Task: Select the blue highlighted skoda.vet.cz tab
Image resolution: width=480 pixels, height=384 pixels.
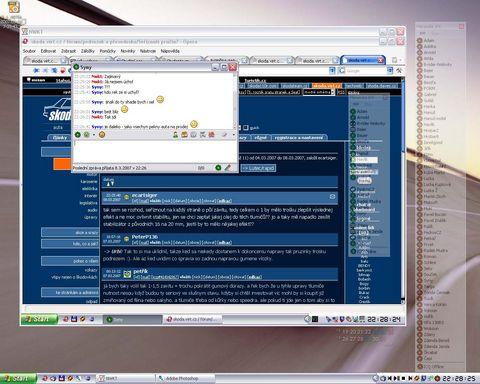Action: [x=363, y=60]
